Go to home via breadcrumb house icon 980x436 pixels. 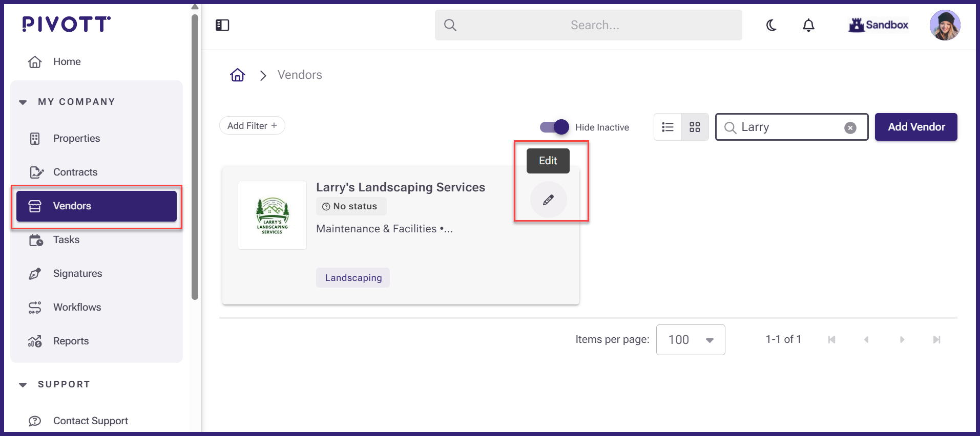click(238, 75)
